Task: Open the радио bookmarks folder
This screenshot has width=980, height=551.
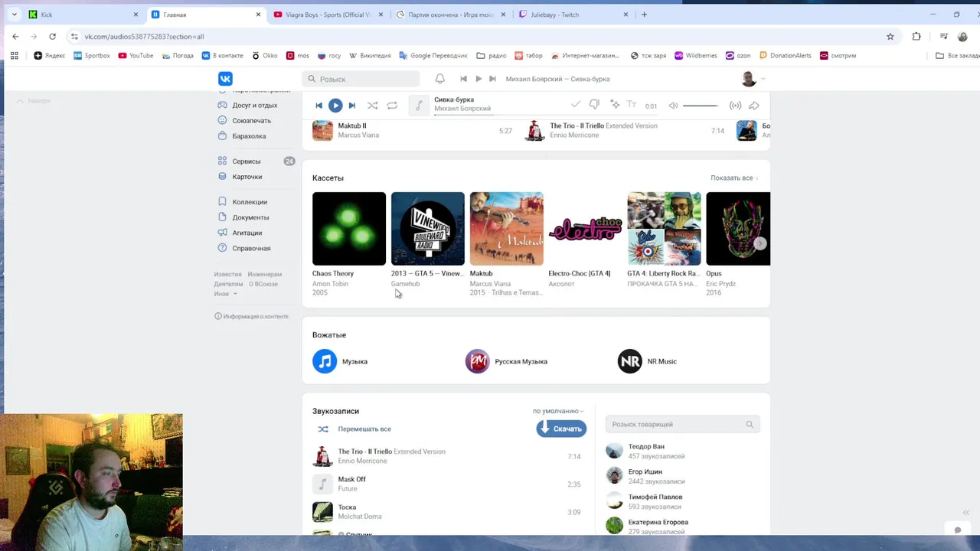Action: (x=492, y=56)
